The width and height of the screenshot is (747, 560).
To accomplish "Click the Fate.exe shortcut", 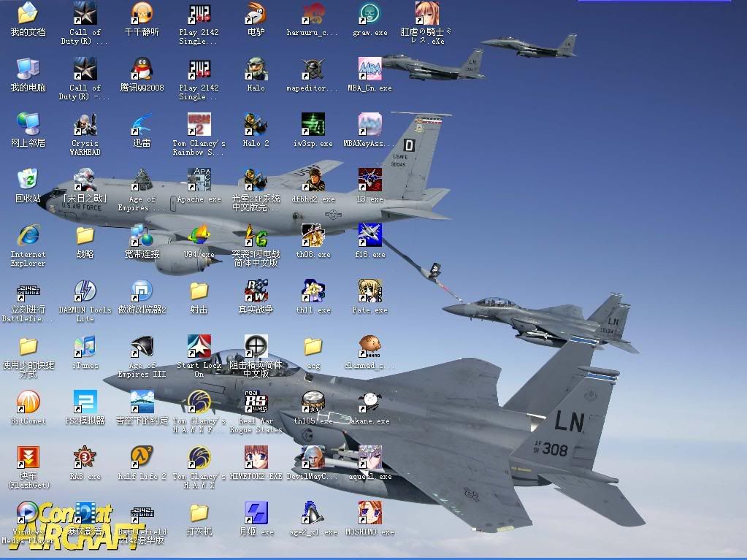I will [370, 291].
